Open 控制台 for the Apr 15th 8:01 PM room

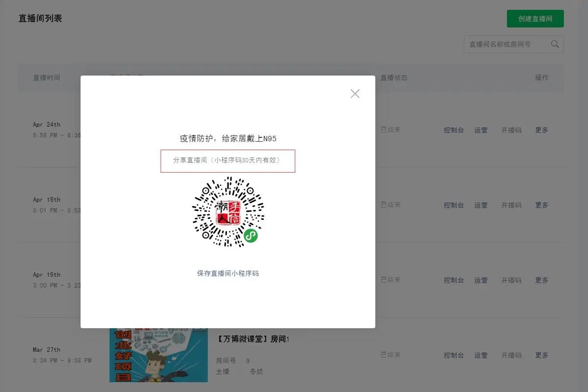pos(454,205)
